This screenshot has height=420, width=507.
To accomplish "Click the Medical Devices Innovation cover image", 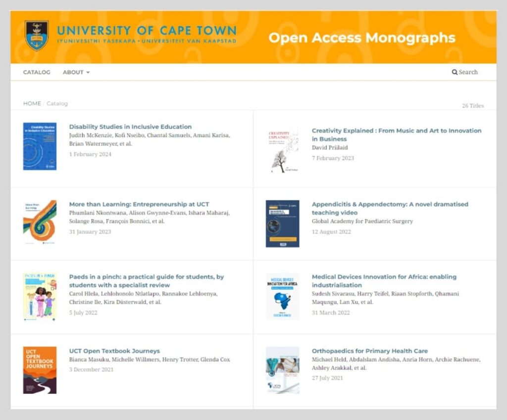I will 282,297.
